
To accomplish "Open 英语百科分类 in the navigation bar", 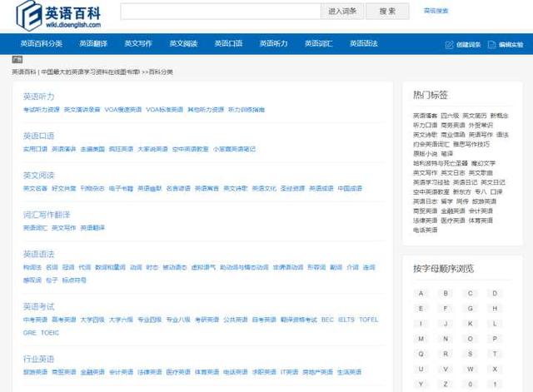I will coord(41,43).
